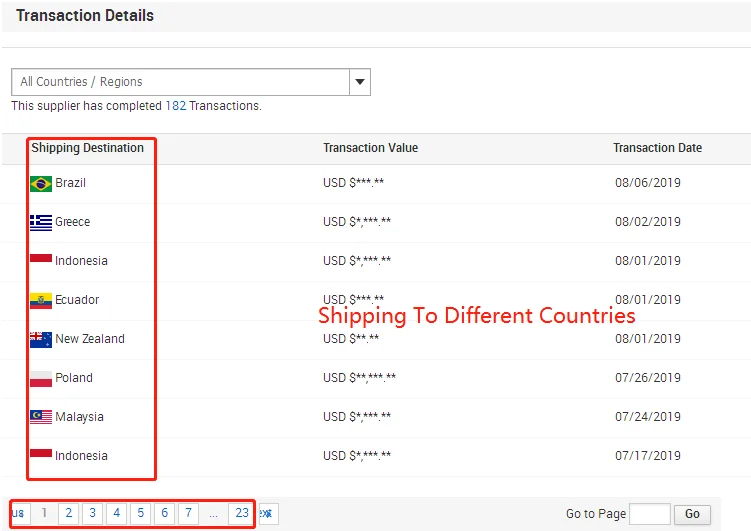Select the All Countries / Regions combo box
Image resolution: width=751 pixels, height=531 pixels.
[191, 82]
